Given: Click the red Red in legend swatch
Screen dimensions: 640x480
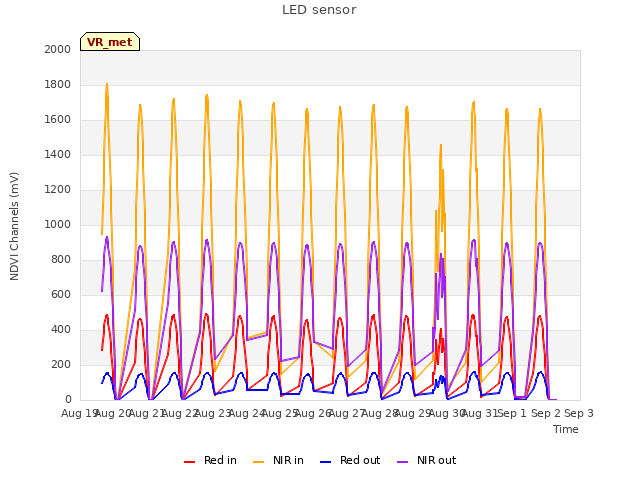Looking at the screenshot, I should click(x=189, y=462).
